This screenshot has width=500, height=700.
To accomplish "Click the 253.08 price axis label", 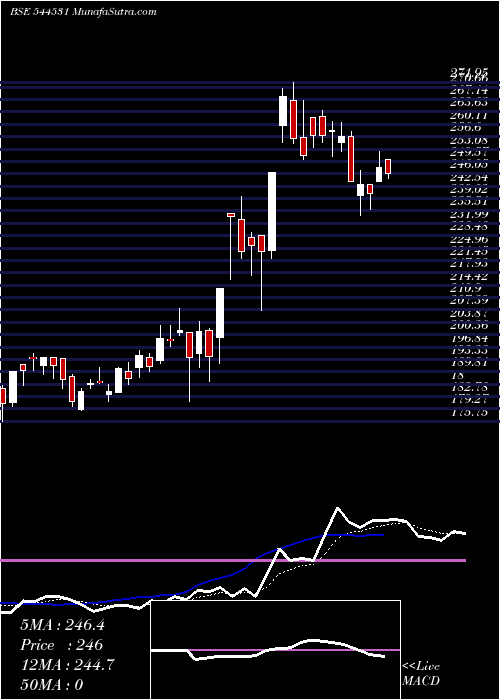I will tap(469, 141).
